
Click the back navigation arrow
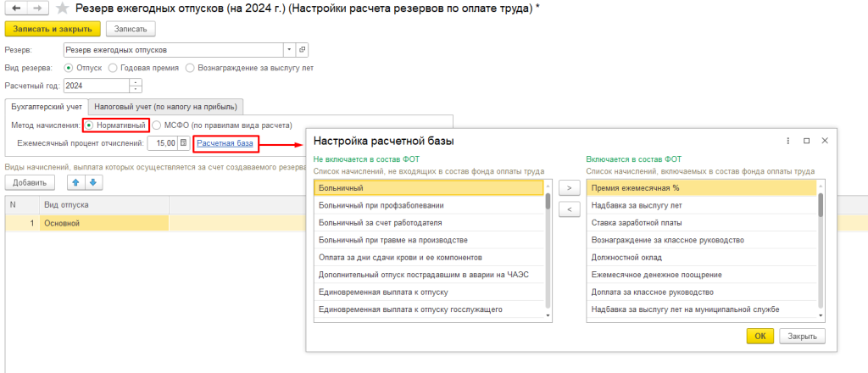pyautogui.click(x=14, y=8)
